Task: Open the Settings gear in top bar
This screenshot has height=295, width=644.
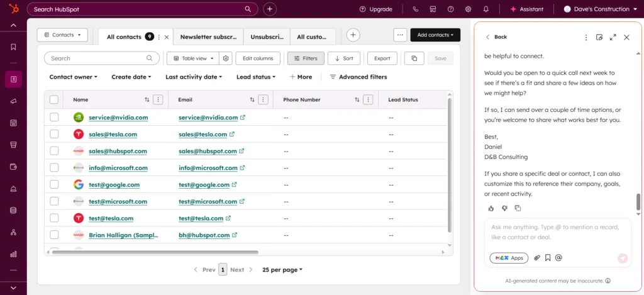Action: 468,9
